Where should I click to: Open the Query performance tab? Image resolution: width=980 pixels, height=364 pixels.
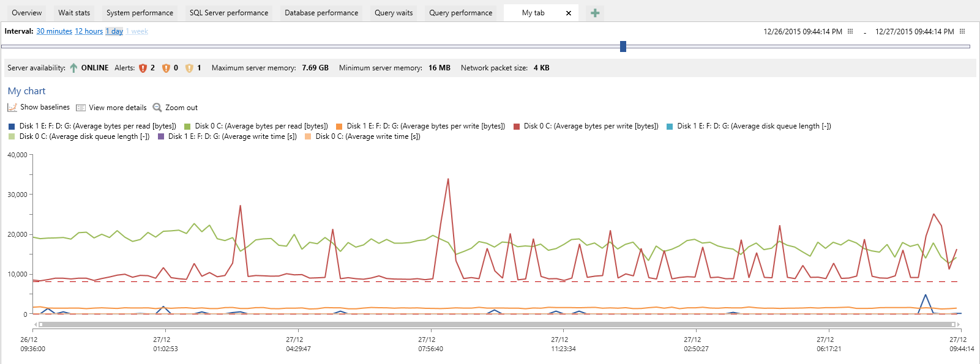tap(461, 13)
